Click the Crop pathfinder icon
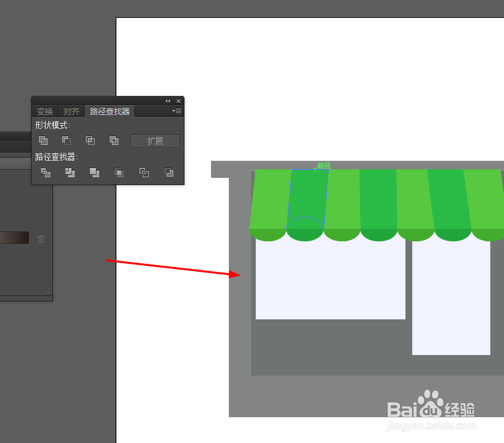This screenshot has width=504, height=443. [119, 173]
